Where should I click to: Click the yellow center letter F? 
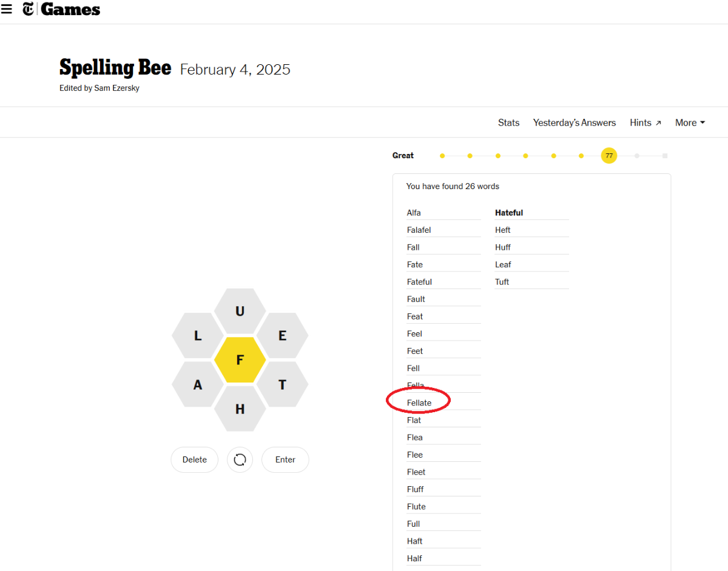240,360
